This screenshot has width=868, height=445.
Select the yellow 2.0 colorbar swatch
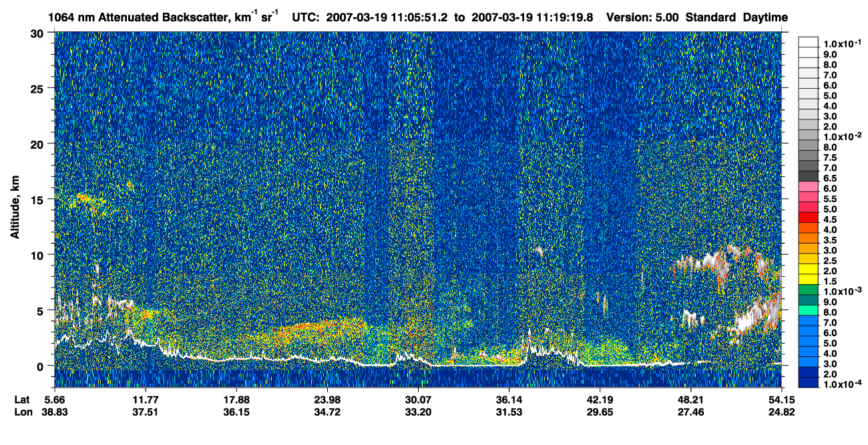coord(809,269)
